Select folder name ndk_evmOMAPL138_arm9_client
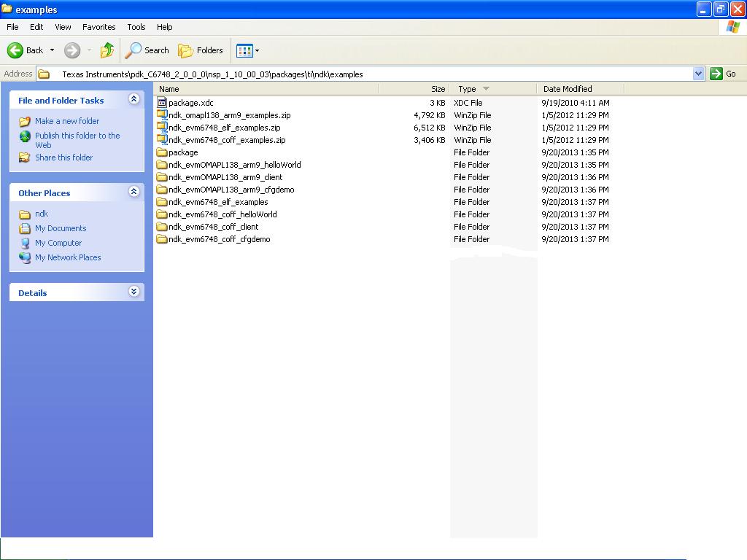 (x=225, y=177)
